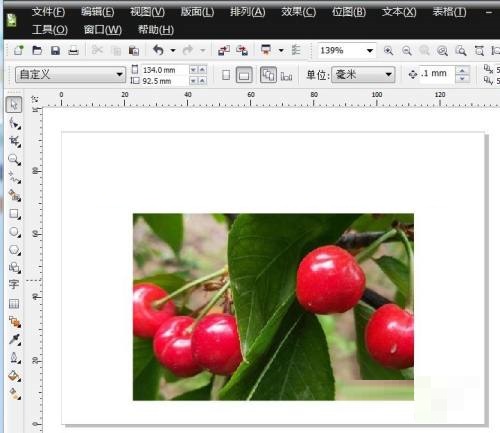Toggle landscape page orientation
Viewport: 500px width, 433px height.
[244, 75]
